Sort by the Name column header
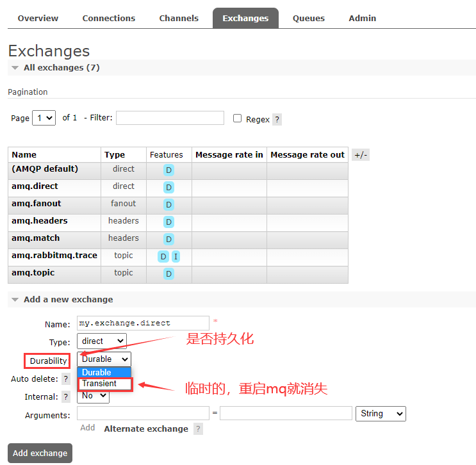The width and height of the screenshot is (476, 465). (24, 155)
